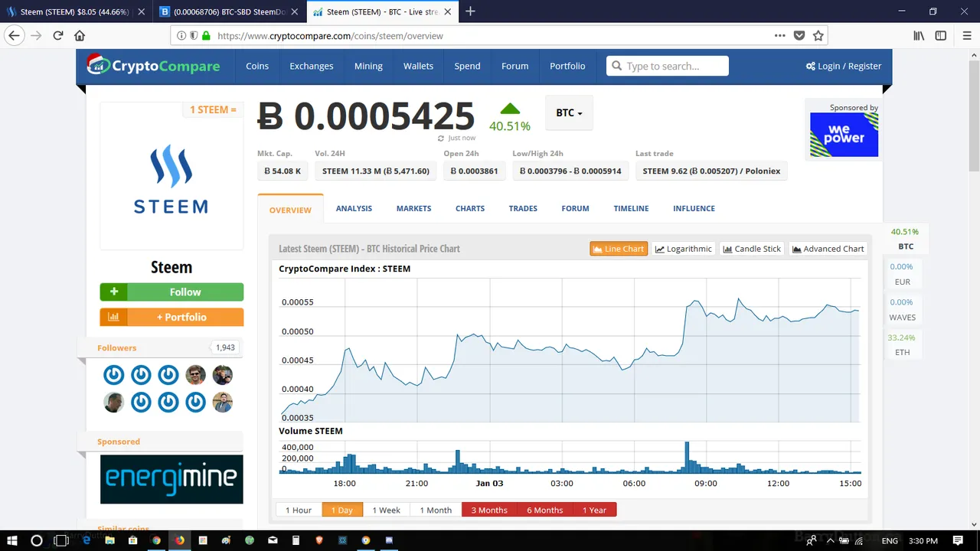Viewport: 980px width, 551px height.
Task: Select EUR price change in sidebar
Action: pyautogui.click(x=902, y=274)
